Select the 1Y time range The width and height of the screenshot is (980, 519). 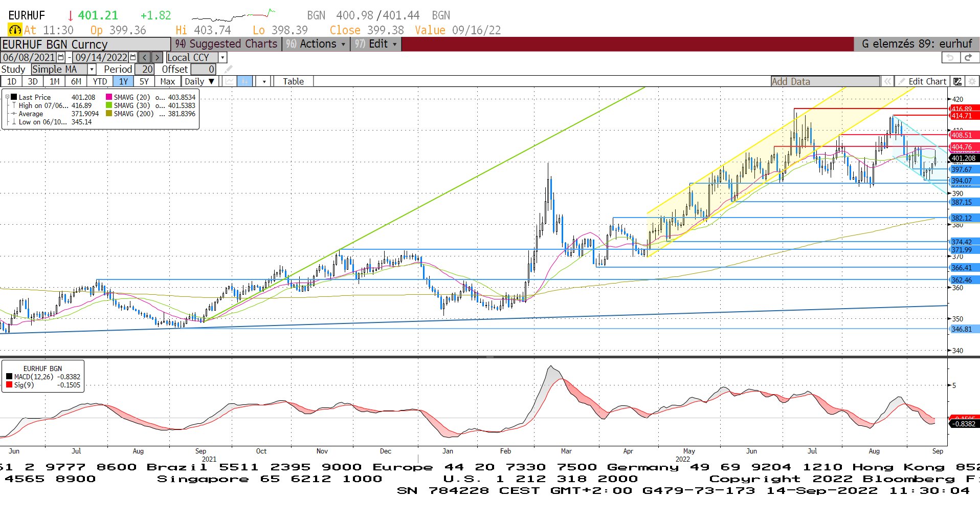click(123, 81)
